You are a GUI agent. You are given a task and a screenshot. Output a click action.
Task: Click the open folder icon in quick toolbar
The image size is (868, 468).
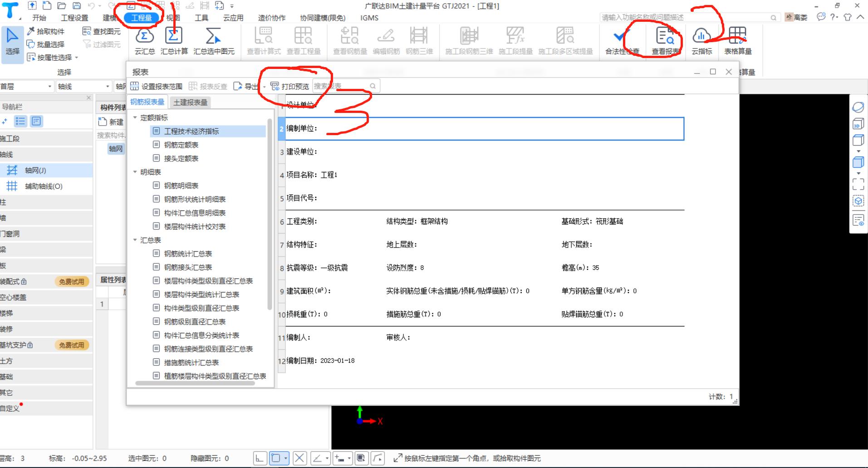click(x=62, y=5)
